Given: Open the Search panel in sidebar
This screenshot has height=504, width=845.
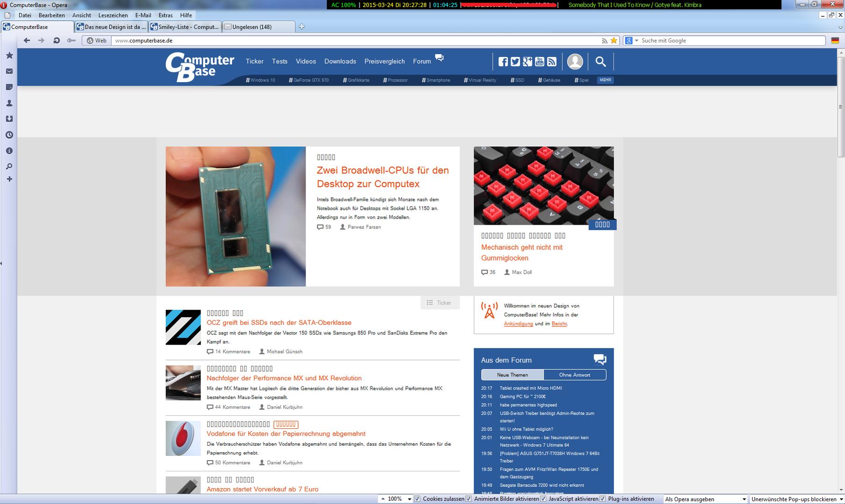Looking at the screenshot, I should click(x=9, y=166).
